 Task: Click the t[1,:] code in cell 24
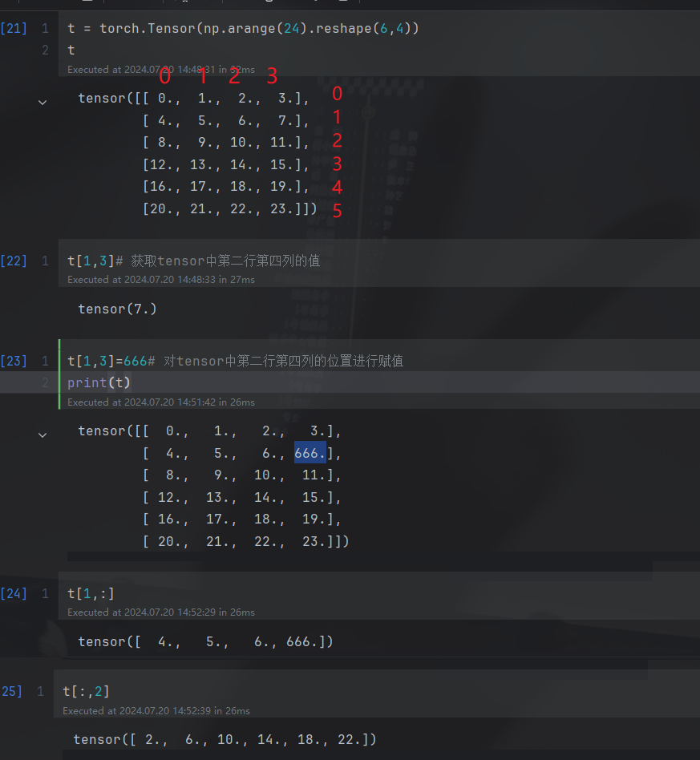click(x=91, y=593)
